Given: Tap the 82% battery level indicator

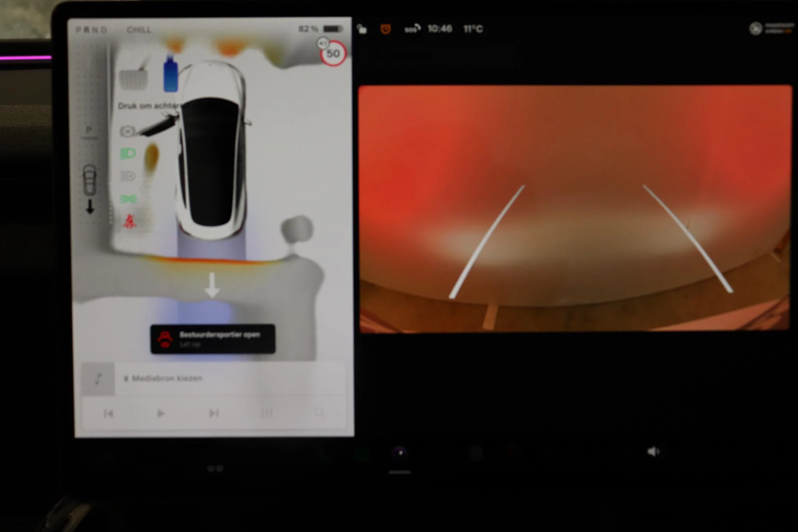Looking at the screenshot, I should point(308,28).
